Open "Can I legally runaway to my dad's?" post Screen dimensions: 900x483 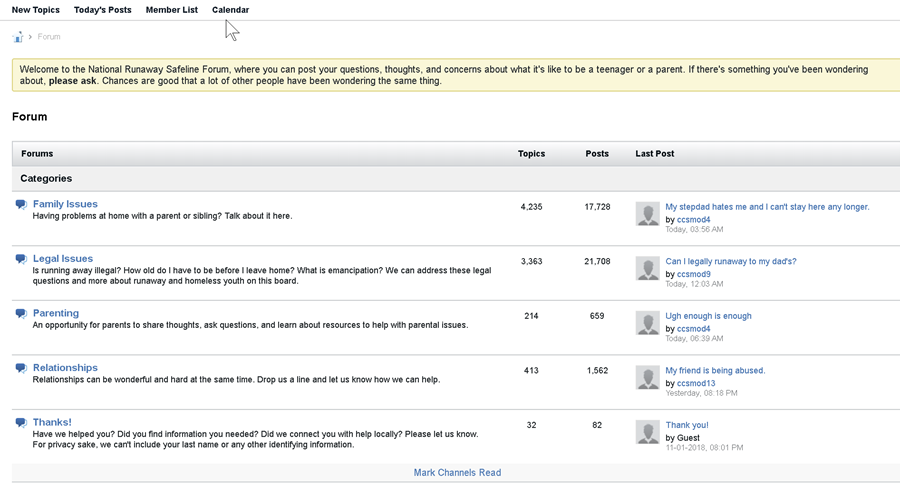731,262
